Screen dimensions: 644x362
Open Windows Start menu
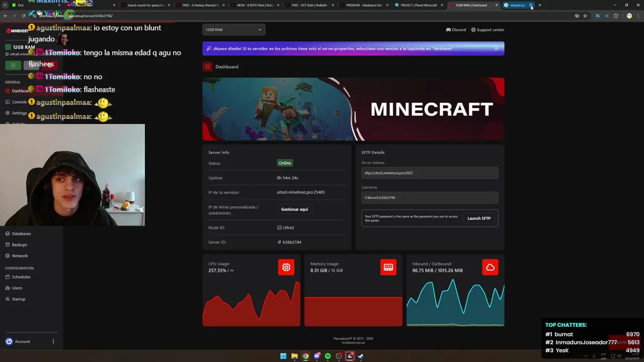pos(283,356)
